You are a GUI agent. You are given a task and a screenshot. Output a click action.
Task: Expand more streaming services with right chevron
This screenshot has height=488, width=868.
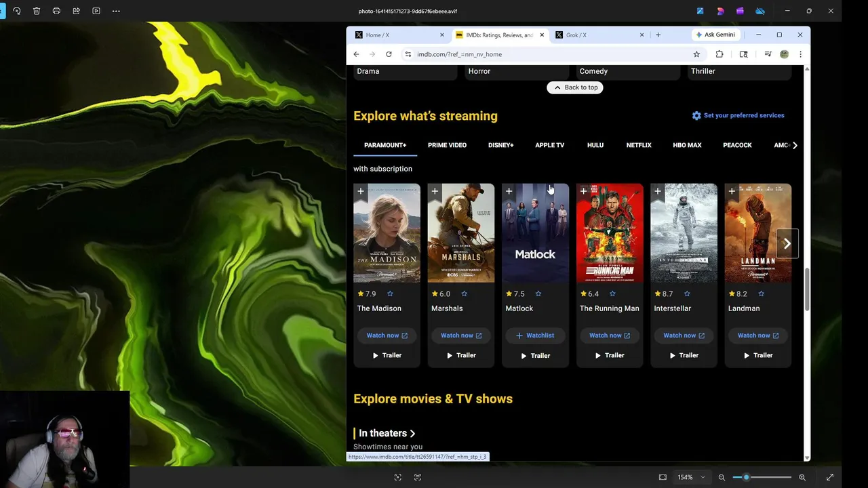pyautogui.click(x=795, y=145)
